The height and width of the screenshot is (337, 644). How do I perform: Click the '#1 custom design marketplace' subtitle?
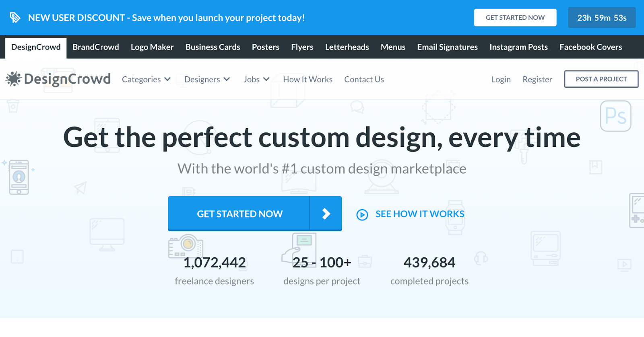click(322, 169)
